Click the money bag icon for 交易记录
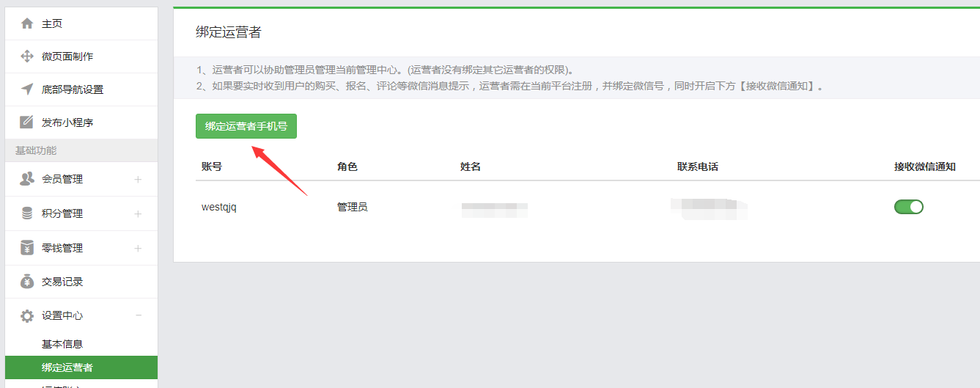Image resolution: width=980 pixels, height=388 pixels. coord(27,282)
